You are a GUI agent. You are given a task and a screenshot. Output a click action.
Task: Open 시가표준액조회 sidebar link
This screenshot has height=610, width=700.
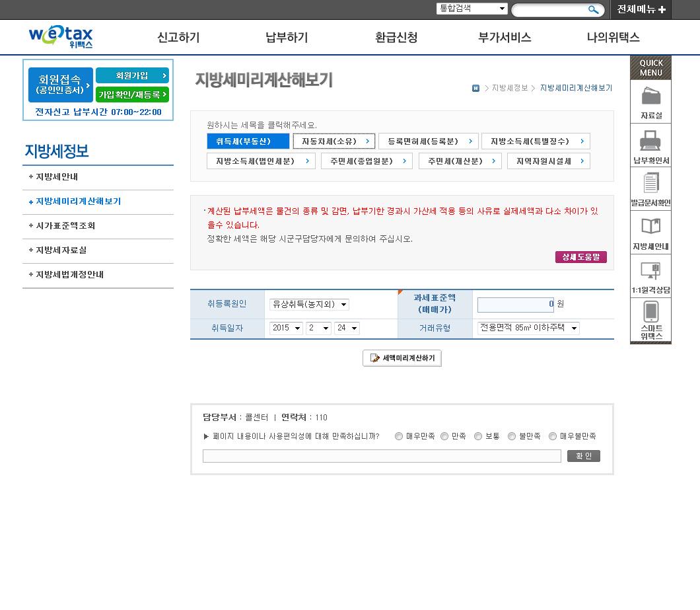(x=65, y=225)
